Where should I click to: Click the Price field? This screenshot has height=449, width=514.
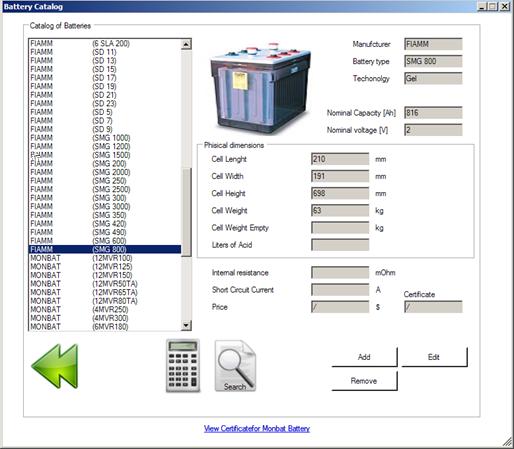(x=340, y=307)
